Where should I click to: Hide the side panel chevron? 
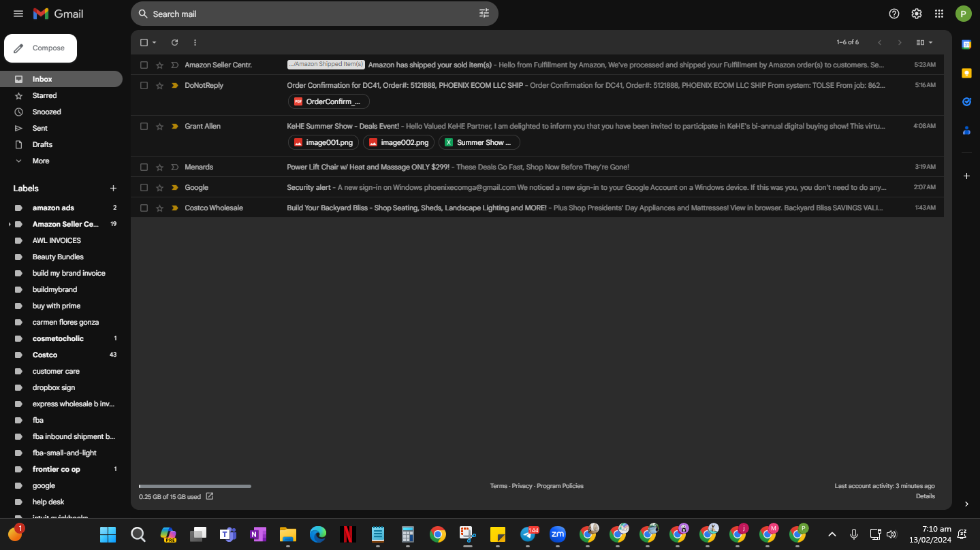[x=966, y=504]
